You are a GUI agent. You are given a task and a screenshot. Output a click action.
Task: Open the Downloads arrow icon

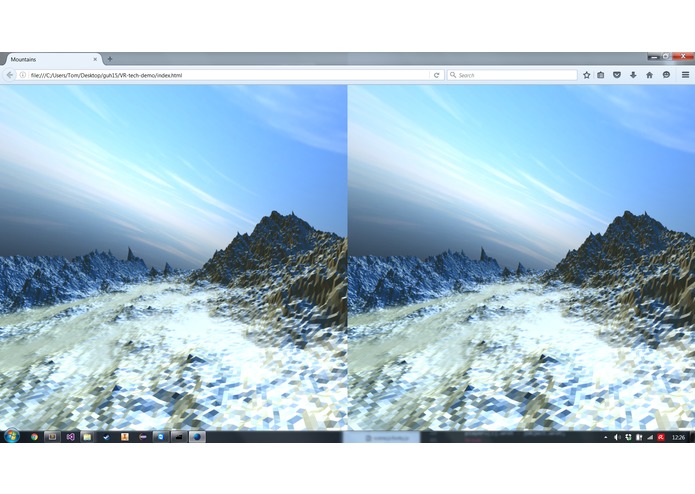tap(633, 75)
